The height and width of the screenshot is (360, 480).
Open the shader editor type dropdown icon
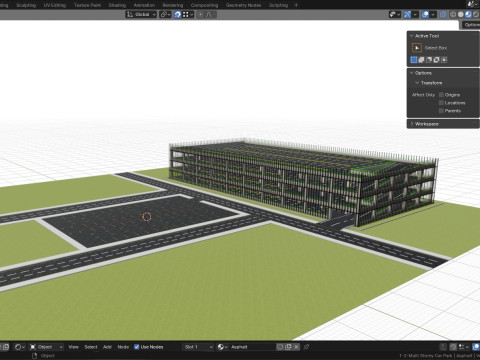tap(19, 347)
